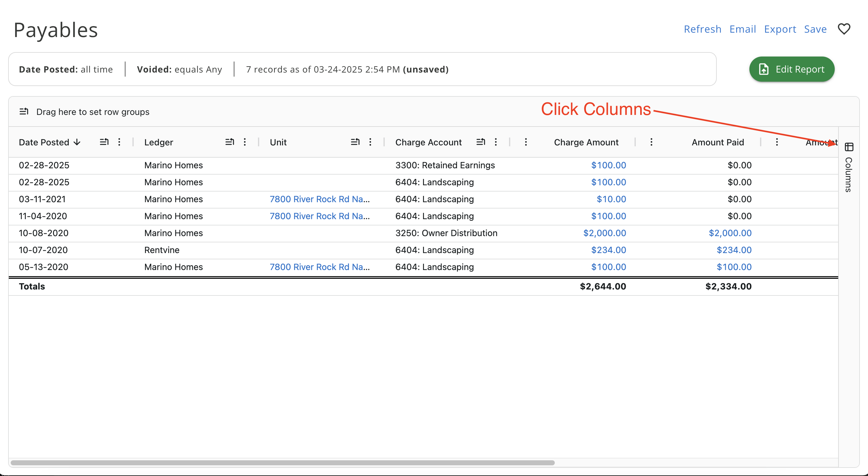Open Unit column three-dot menu
The height and width of the screenshot is (476, 868).
point(370,142)
